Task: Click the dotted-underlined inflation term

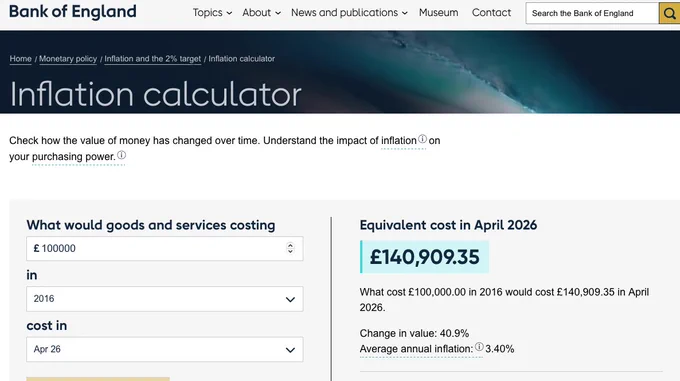Action: pyautogui.click(x=399, y=141)
